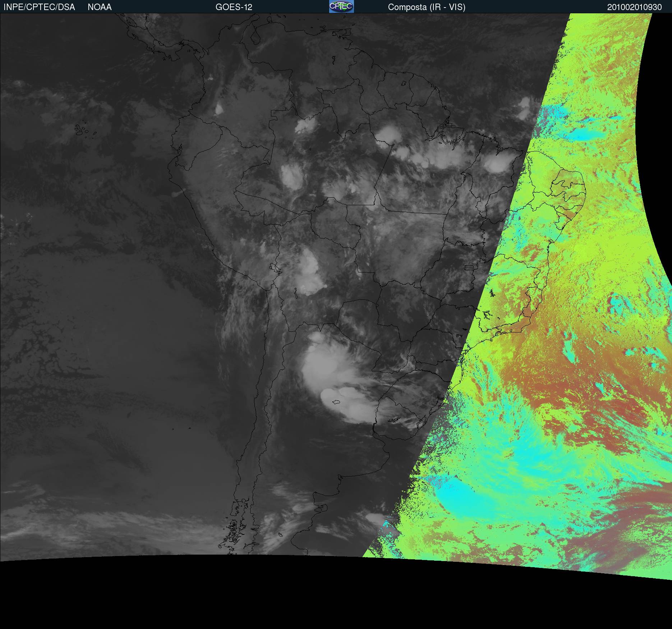
Task: Select the INPE/CPTEC/DSA header text
Action: point(39,7)
